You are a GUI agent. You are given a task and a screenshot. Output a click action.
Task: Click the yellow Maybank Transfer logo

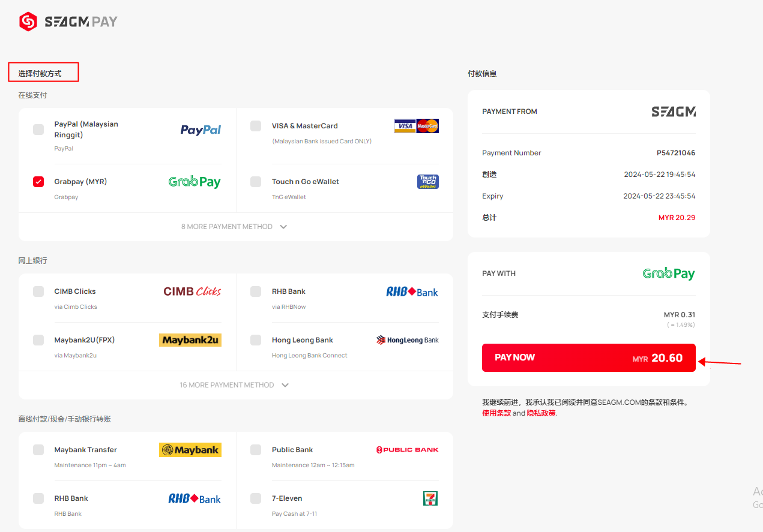tap(190, 450)
